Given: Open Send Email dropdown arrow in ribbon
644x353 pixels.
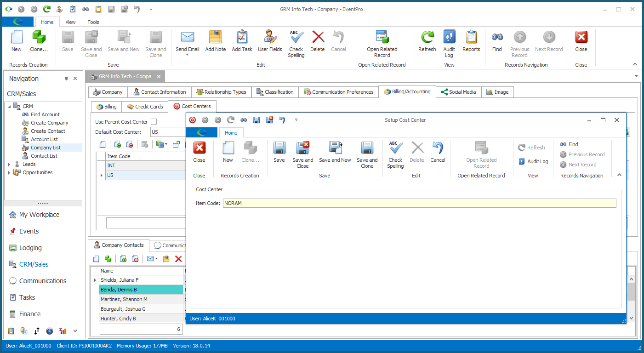Looking at the screenshot, I should pos(187,55).
